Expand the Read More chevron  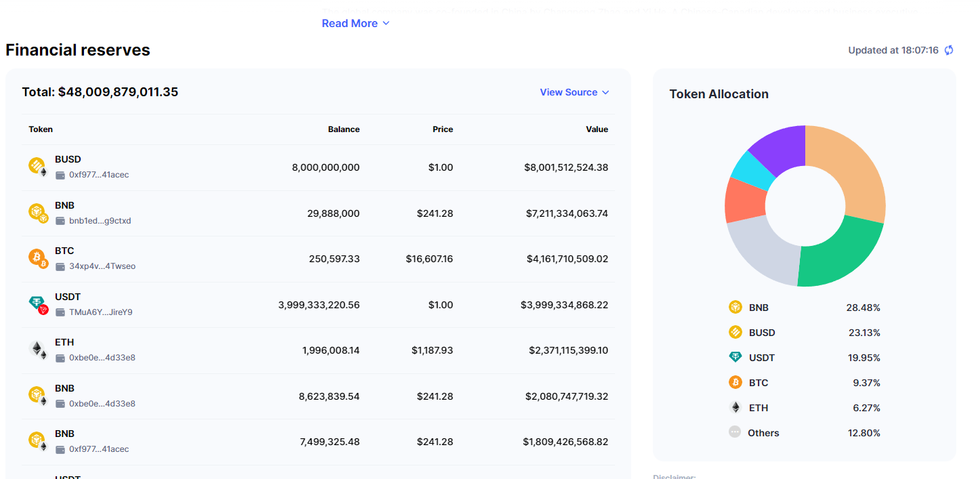(386, 24)
